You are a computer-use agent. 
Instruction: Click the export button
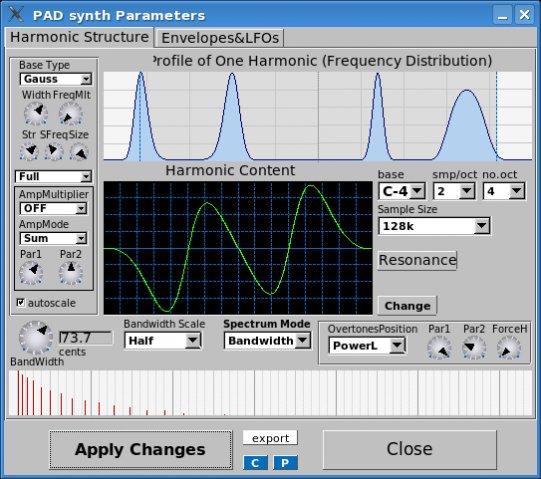270,438
